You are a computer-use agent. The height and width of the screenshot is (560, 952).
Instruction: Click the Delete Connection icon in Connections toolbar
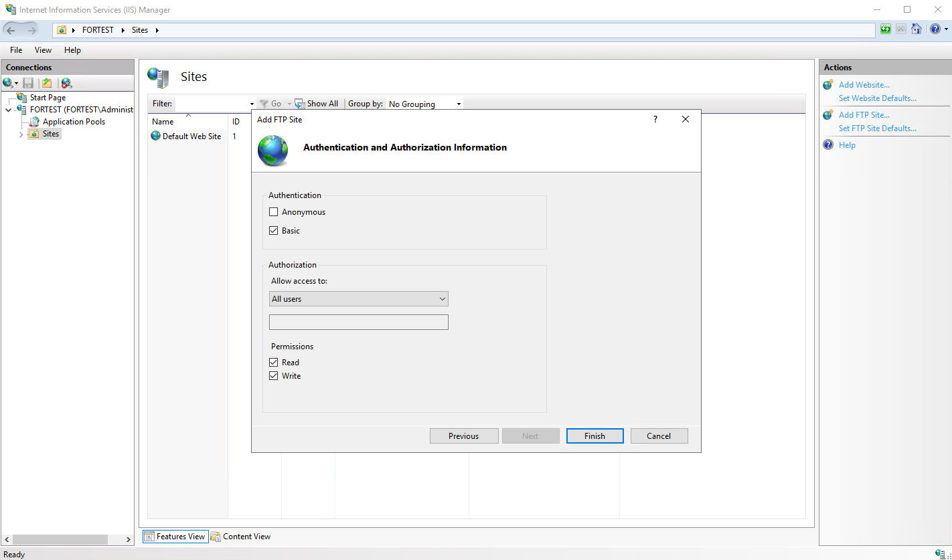click(x=66, y=83)
